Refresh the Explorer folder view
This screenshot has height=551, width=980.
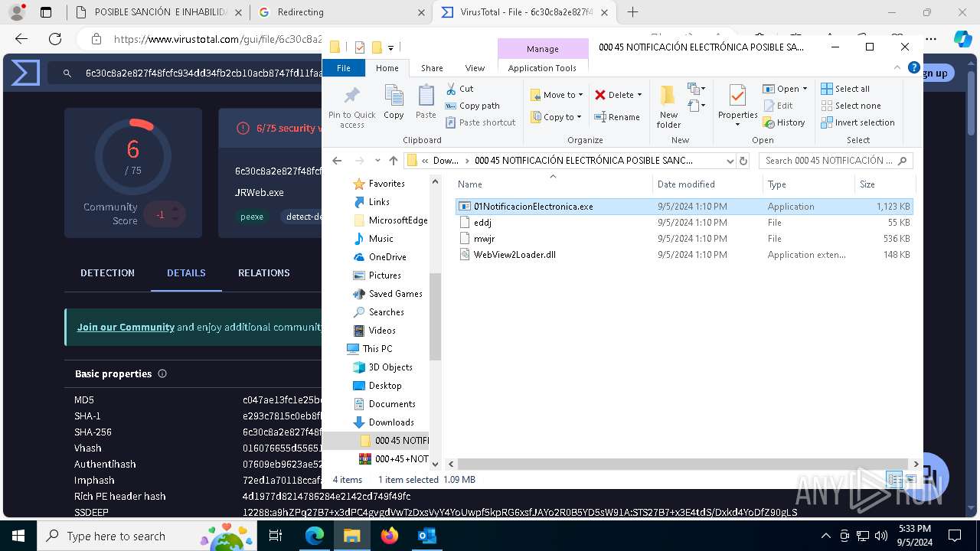coord(743,161)
